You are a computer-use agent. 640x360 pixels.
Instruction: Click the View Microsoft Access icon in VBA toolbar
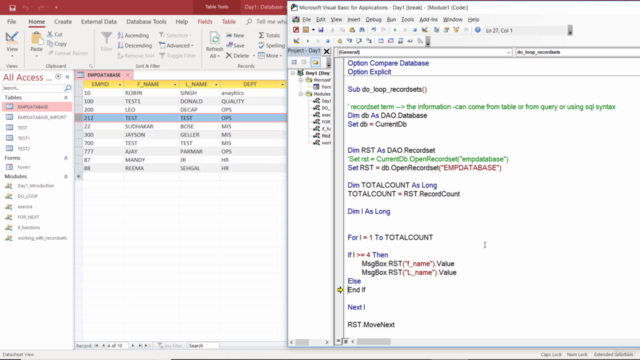[x=296, y=30]
